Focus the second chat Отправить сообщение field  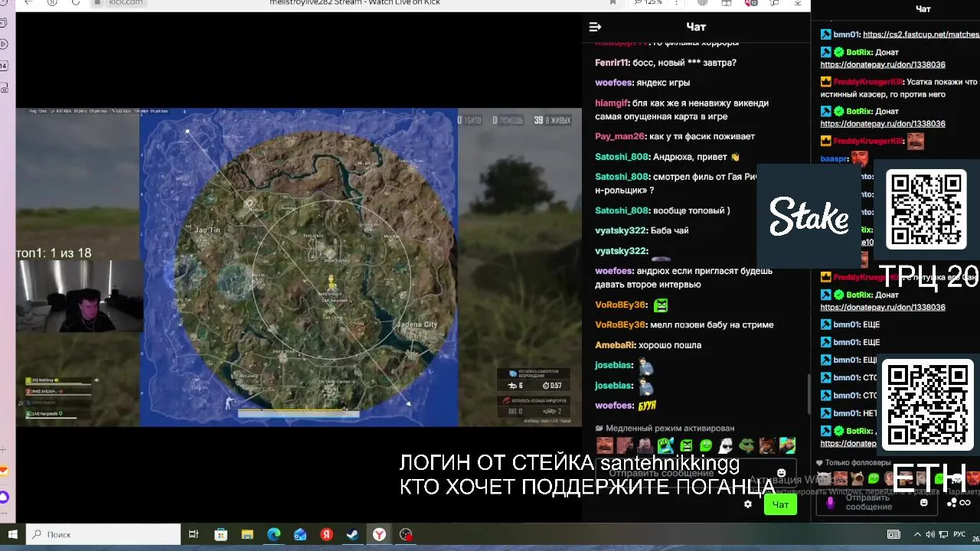pos(877,502)
